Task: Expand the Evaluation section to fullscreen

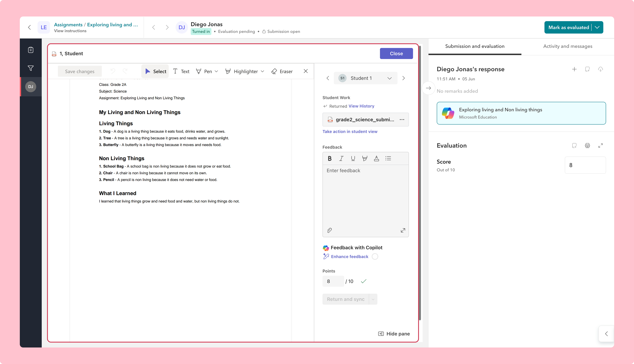Action: 600,145
